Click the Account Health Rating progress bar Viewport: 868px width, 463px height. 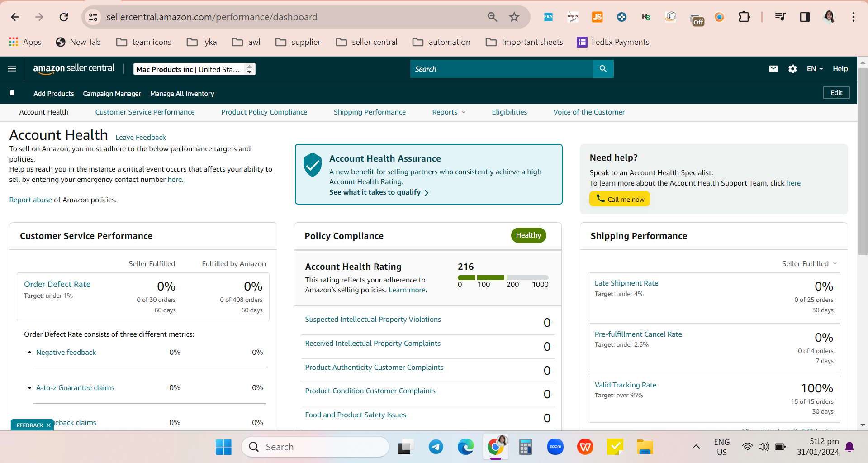click(x=503, y=277)
